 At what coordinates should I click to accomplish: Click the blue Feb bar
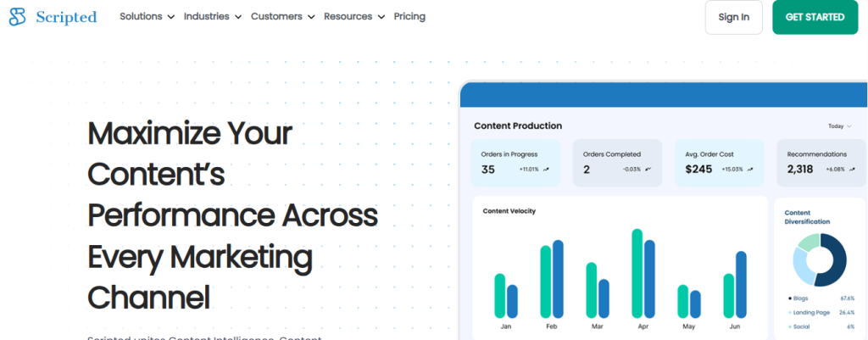(x=558, y=279)
